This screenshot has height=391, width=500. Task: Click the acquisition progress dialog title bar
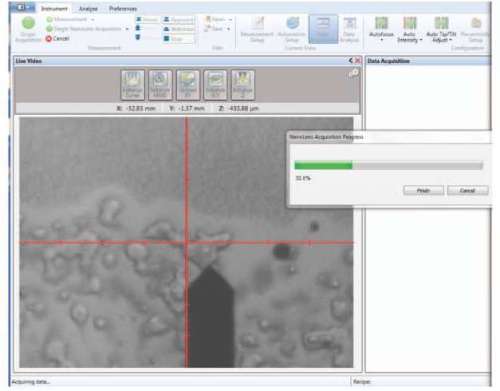pyautogui.click(x=389, y=137)
